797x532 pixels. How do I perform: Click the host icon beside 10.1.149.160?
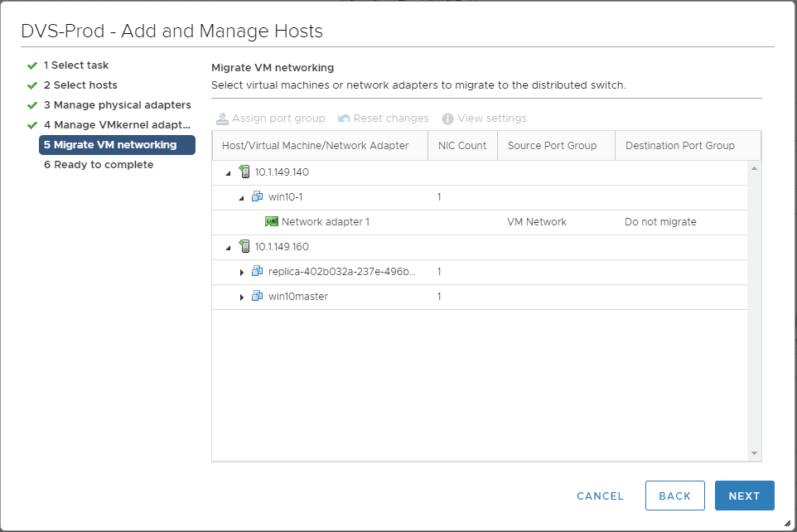pyautogui.click(x=244, y=246)
